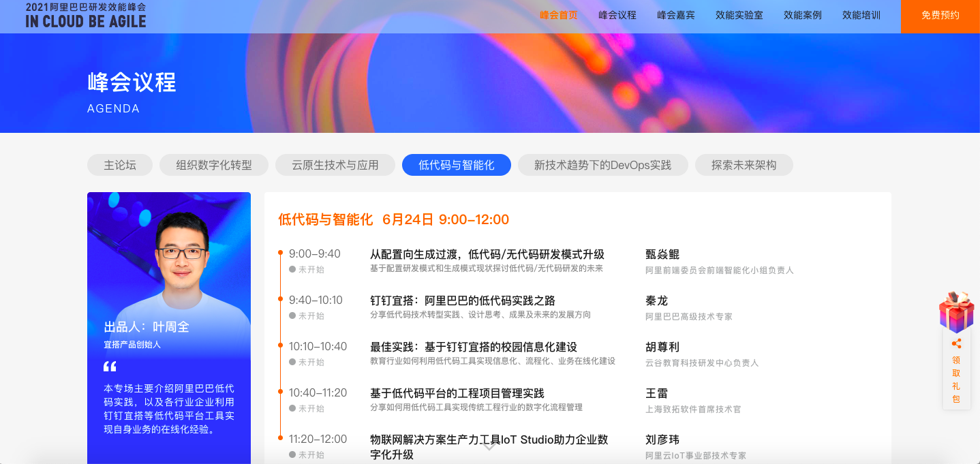Open the 峰会嘉宾 nav item
Viewport: 980px width, 464px height.
coord(676,15)
